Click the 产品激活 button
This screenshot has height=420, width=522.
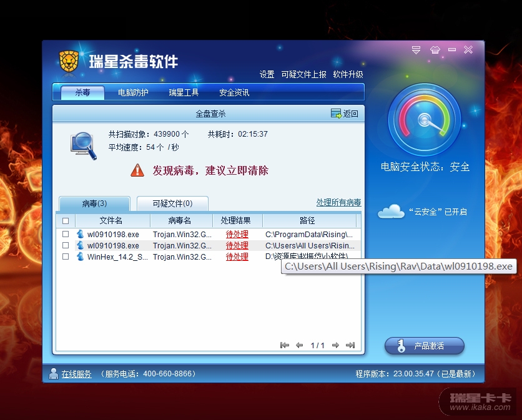pyautogui.click(x=425, y=346)
